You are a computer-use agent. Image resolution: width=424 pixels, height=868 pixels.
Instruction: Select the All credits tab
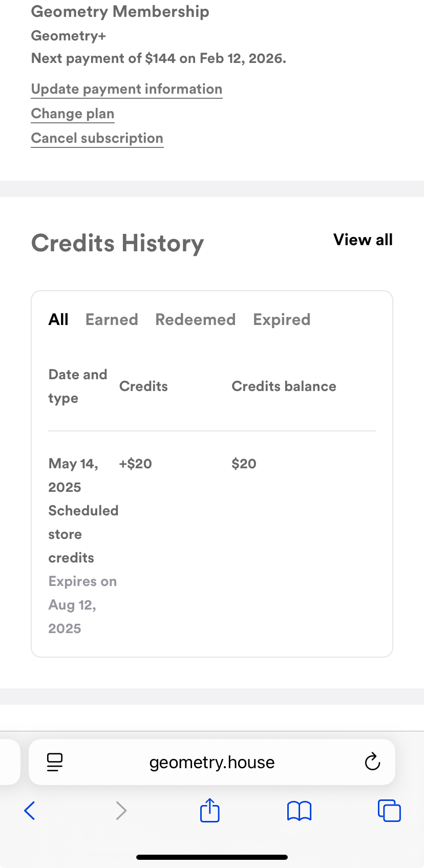point(58,320)
